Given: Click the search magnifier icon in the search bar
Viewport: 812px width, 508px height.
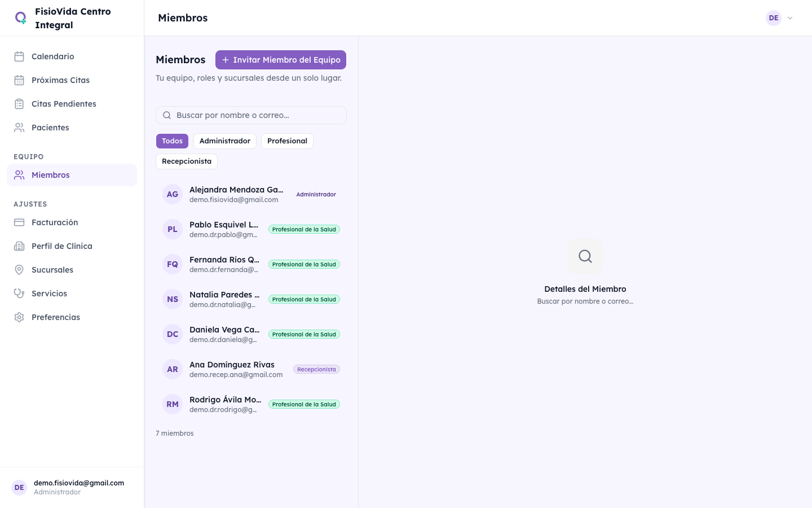Looking at the screenshot, I should 167,115.
